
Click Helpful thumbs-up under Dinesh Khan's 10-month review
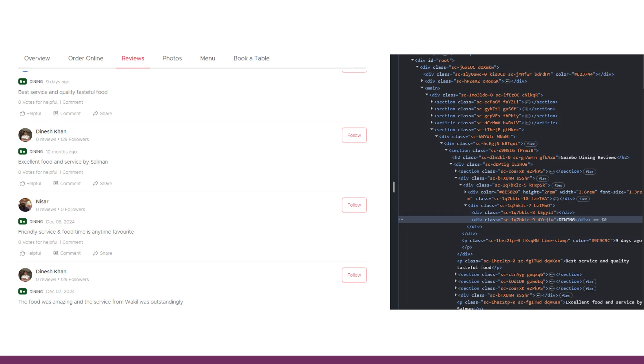(x=22, y=183)
